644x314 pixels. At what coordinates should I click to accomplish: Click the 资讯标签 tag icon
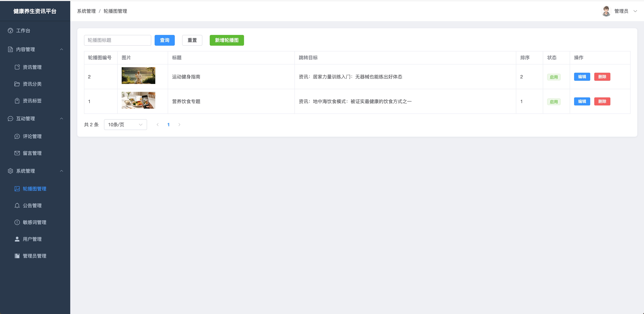pyautogui.click(x=17, y=101)
